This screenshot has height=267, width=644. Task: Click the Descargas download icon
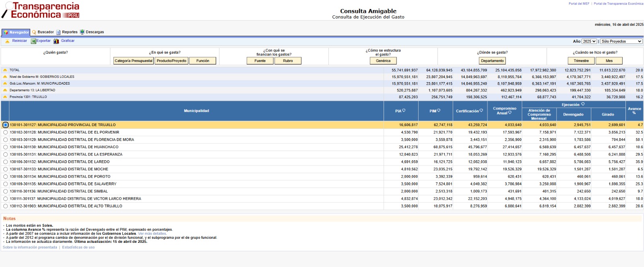click(82, 32)
